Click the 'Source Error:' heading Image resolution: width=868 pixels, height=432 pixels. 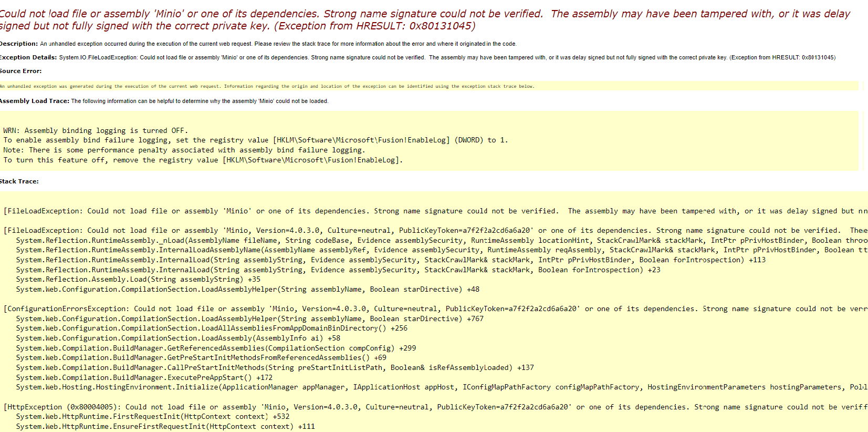click(x=21, y=71)
